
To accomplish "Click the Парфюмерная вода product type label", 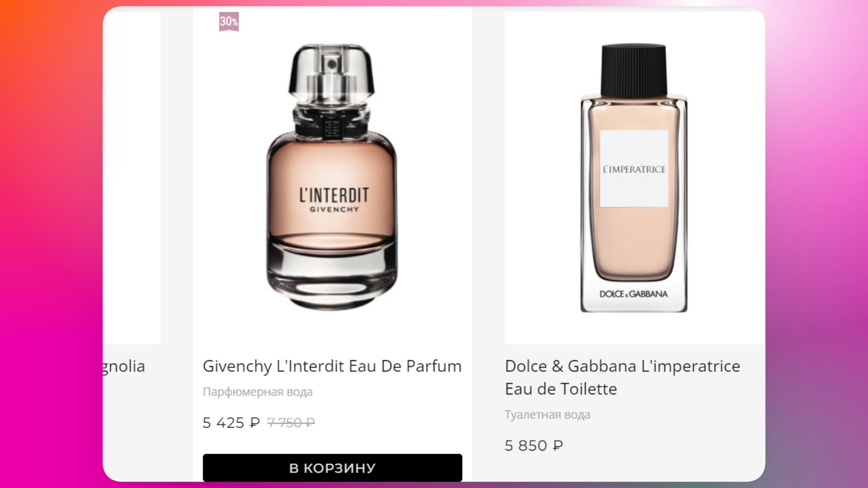I will point(258,392).
